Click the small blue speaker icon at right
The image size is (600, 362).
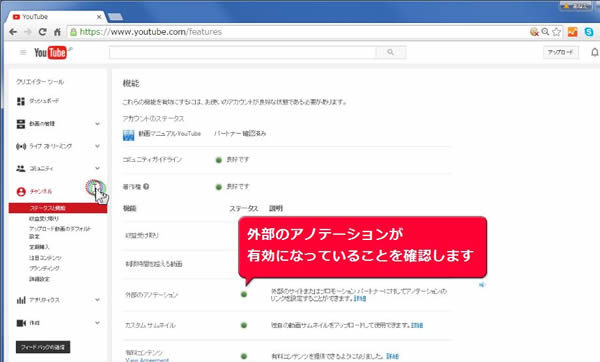click(x=482, y=285)
